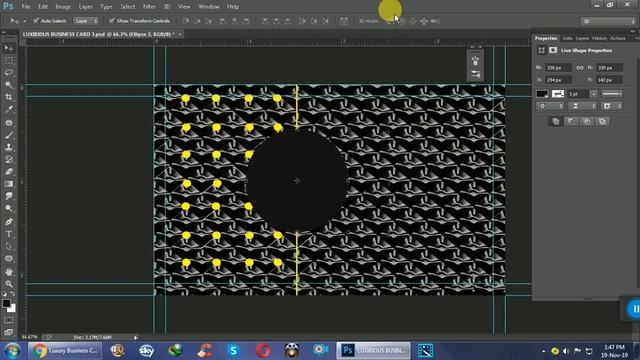
Task: Select the Path Selection tool
Action: pyautogui.click(x=9, y=247)
